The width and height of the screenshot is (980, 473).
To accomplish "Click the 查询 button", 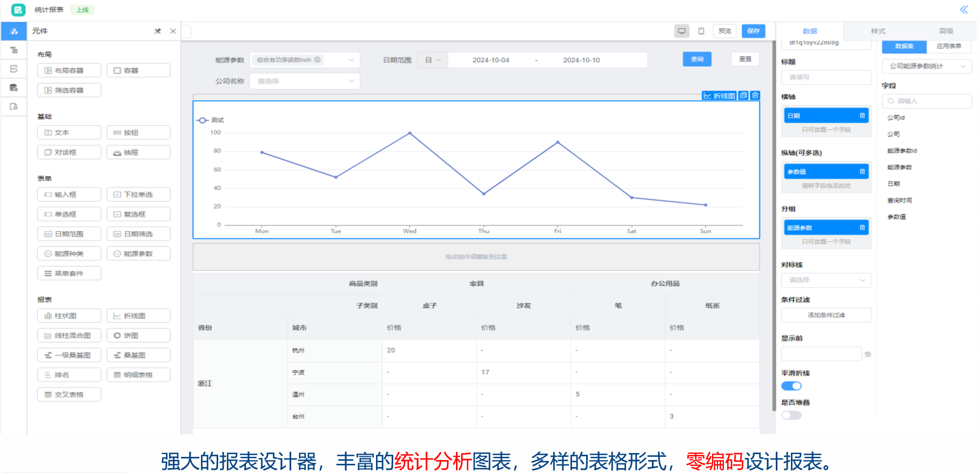I will [697, 59].
